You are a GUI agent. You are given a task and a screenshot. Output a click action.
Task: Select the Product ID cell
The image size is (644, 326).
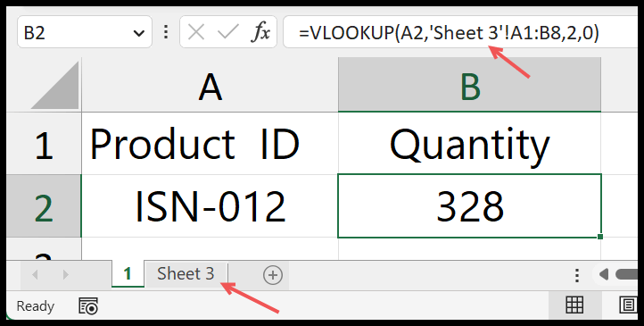(210, 144)
